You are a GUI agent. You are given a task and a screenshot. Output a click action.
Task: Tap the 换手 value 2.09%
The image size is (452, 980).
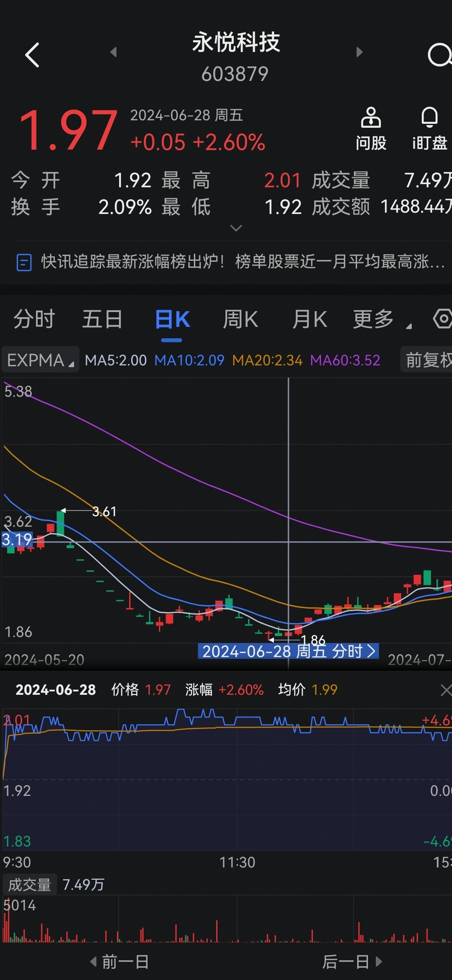[x=125, y=207]
